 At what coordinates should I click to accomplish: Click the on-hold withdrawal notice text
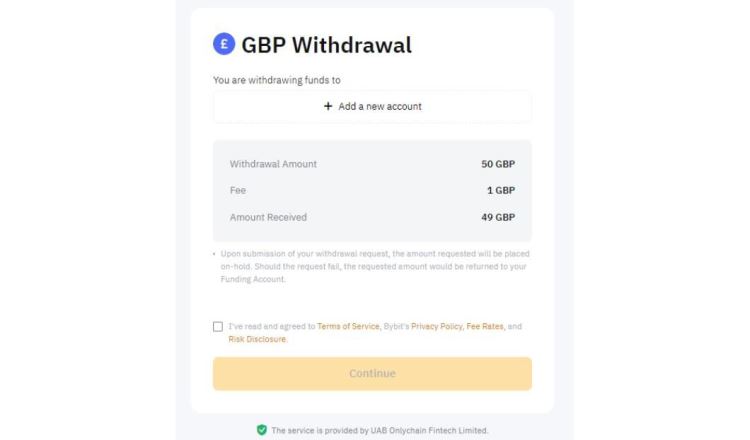click(373, 267)
